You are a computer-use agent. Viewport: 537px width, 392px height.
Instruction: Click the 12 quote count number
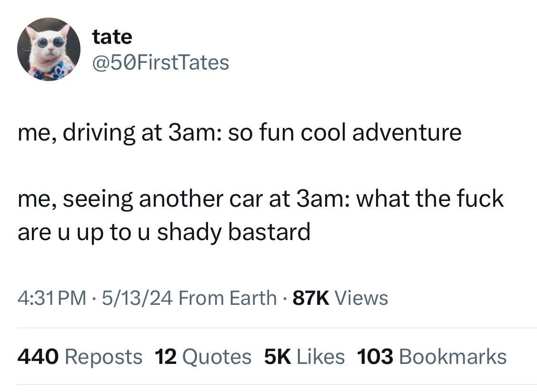pyautogui.click(x=166, y=357)
